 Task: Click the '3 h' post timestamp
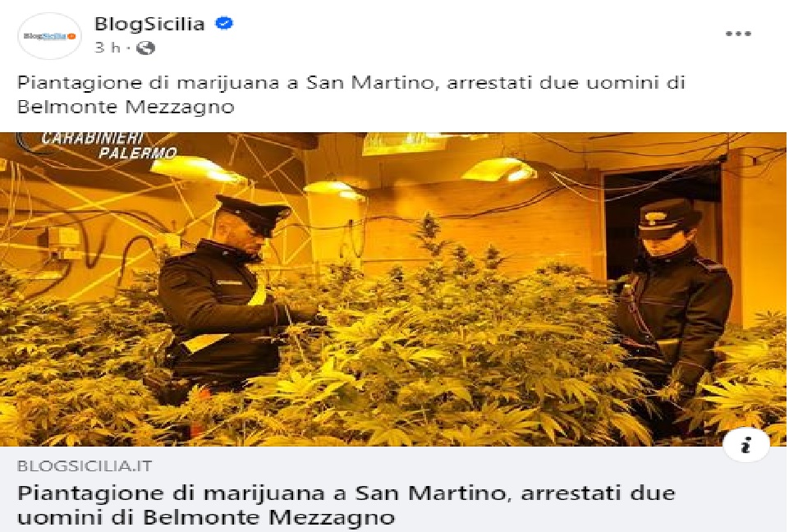coord(108,48)
